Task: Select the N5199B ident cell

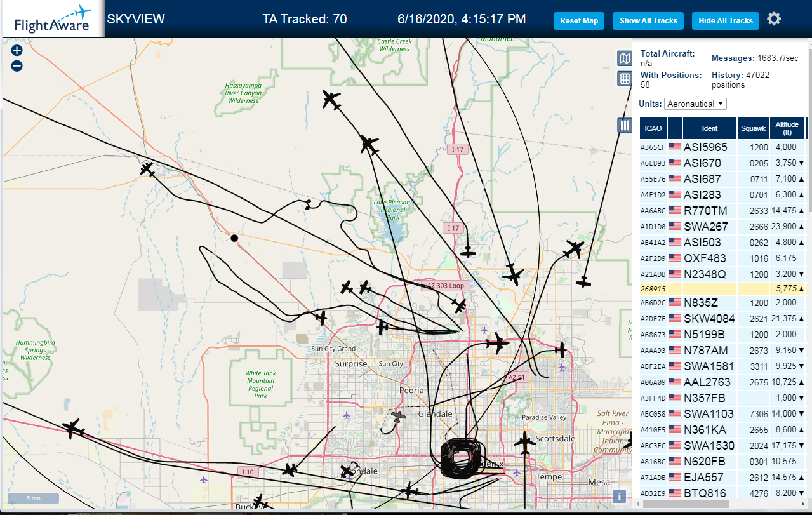Action: tap(710, 335)
